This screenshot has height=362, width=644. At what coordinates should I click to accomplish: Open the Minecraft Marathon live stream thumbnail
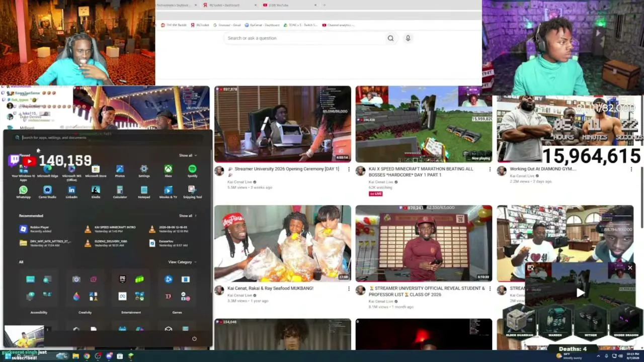point(424,124)
